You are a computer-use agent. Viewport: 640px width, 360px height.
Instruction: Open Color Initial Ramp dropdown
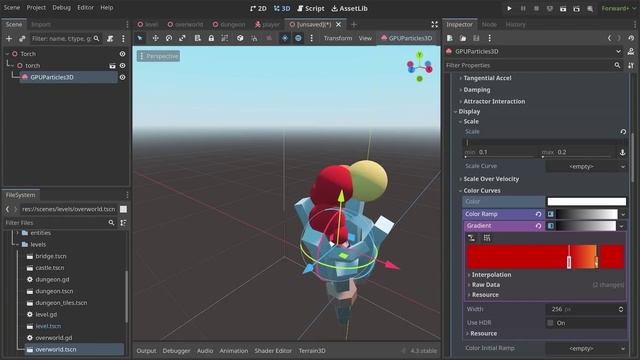point(586,349)
